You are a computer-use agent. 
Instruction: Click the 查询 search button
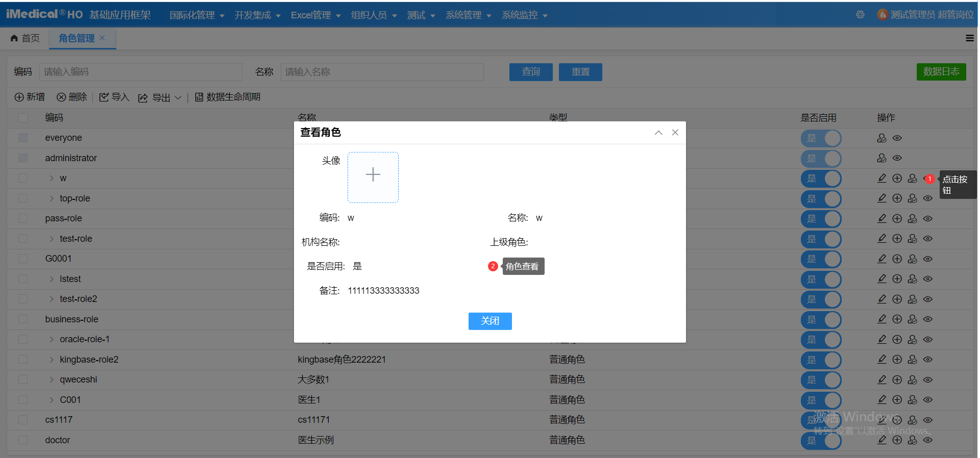531,72
